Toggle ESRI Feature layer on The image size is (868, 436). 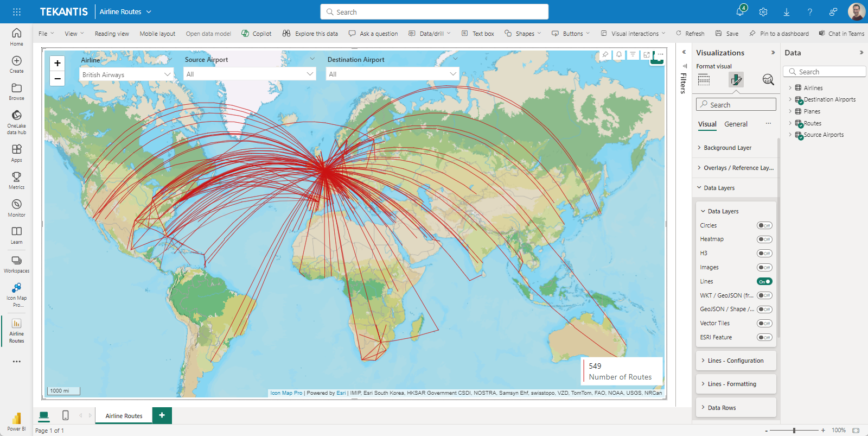[x=764, y=338]
